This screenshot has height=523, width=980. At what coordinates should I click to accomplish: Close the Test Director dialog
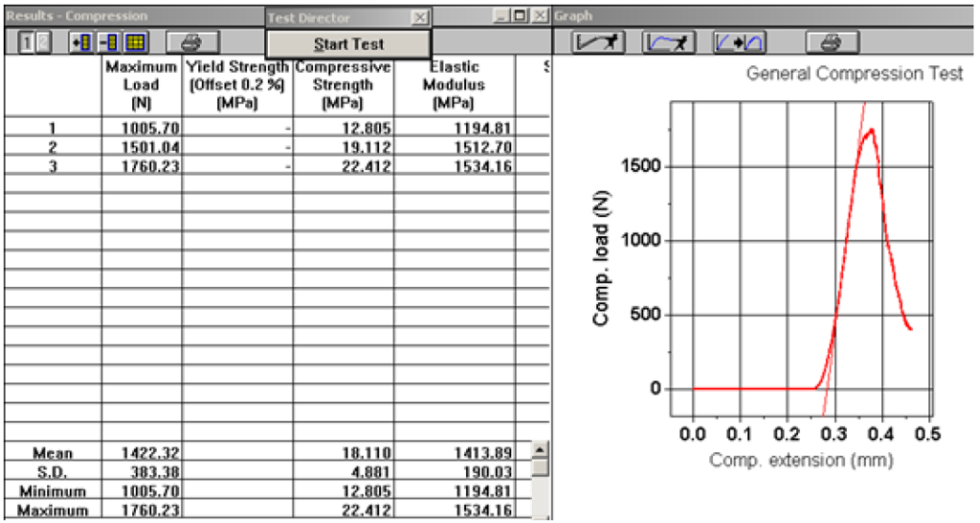[421, 17]
